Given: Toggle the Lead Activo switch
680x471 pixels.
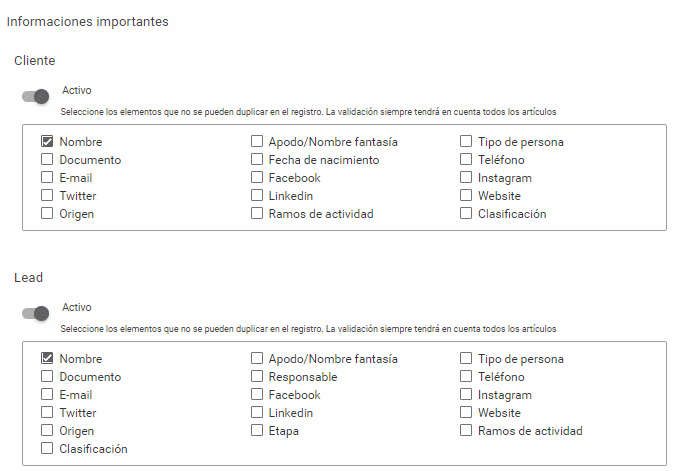Looking at the screenshot, I should (36, 313).
